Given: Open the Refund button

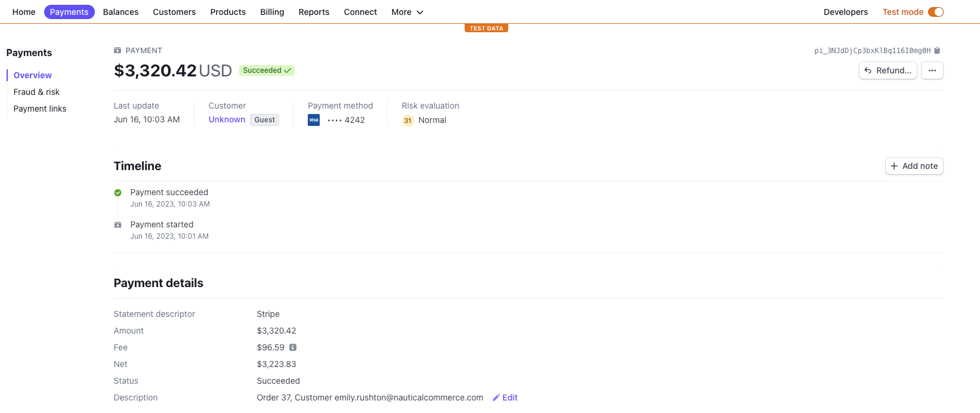Looking at the screenshot, I should [x=888, y=70].
